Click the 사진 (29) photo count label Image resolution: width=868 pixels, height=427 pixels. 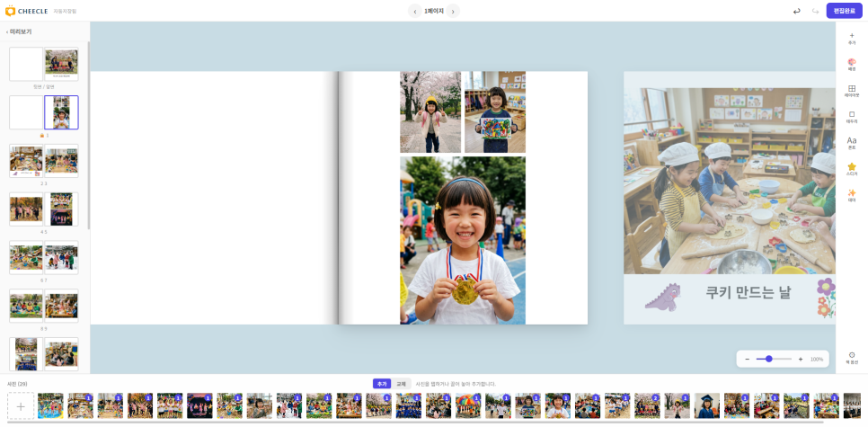[x=17, y=384]
